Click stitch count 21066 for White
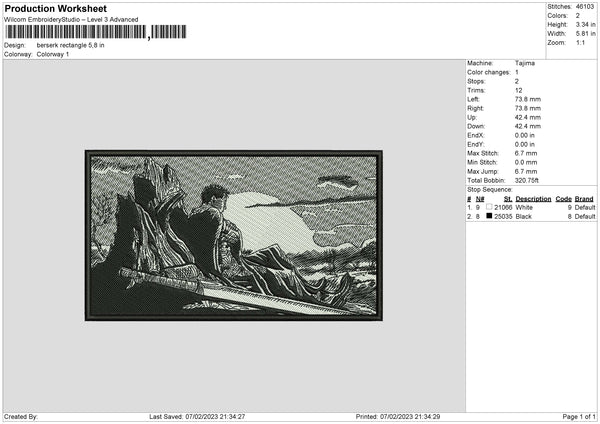 click(x=503, y=208)
